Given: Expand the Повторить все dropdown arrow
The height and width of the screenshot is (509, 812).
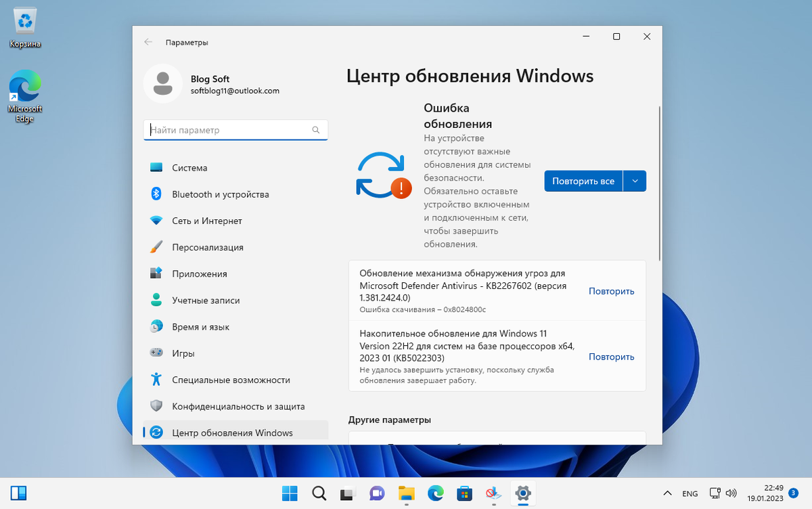Looking at the screenshot, I should (635, 181).
